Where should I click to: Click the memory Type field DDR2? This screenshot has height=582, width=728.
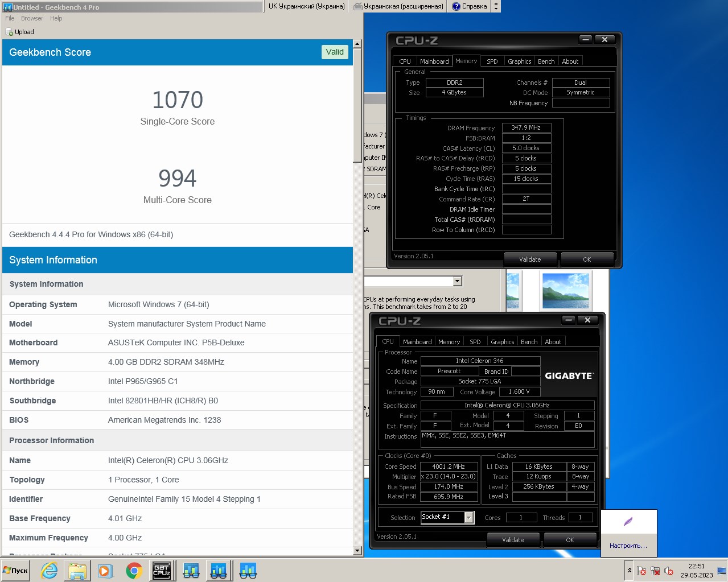(455, 82)
